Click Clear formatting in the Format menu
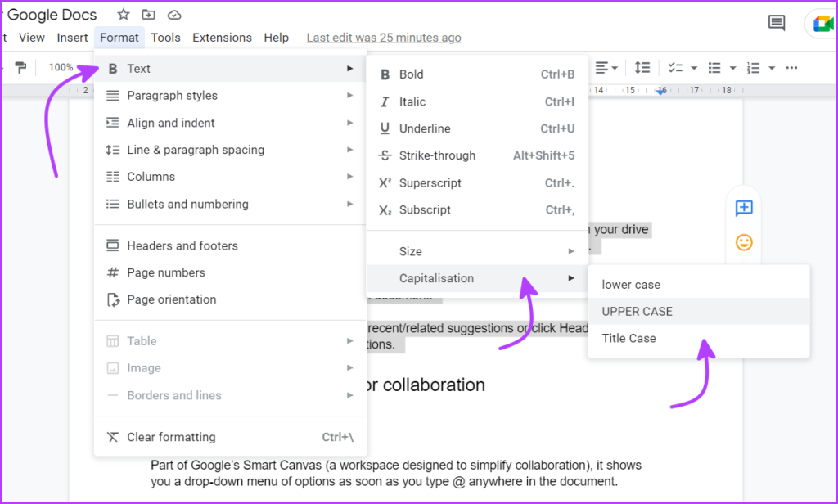Viewport: 838px width, 504px height. (x=230, y=437)
